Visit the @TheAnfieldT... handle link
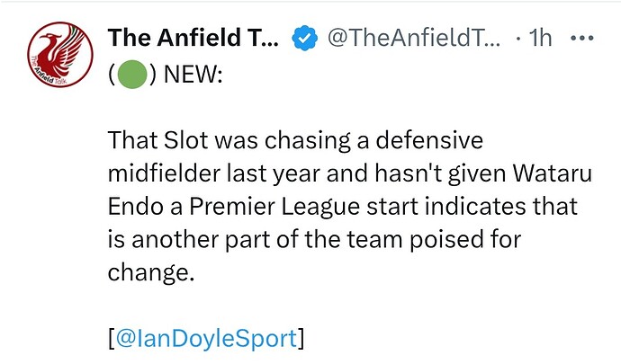This screenshot has height=364, width=621. (414, 38)
